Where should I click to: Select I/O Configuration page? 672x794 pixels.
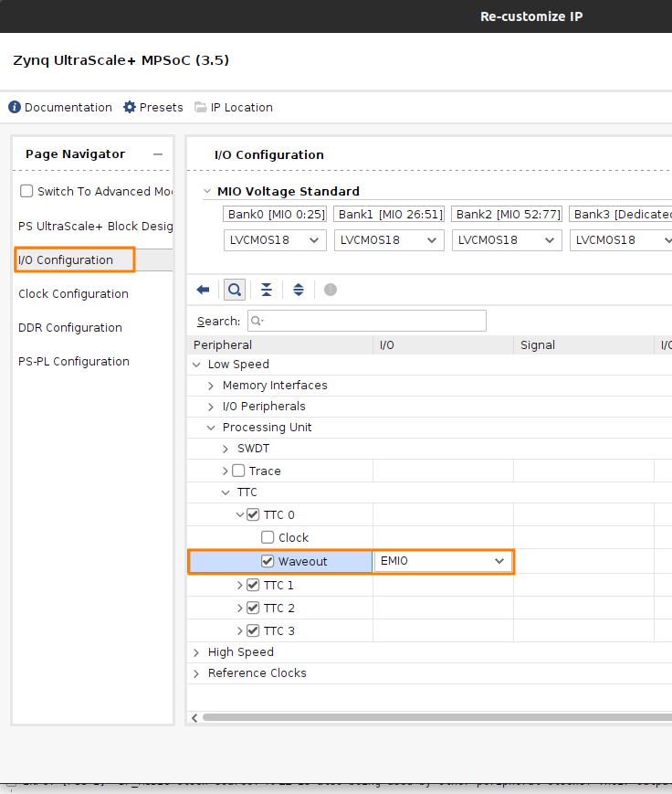point(65,259)
